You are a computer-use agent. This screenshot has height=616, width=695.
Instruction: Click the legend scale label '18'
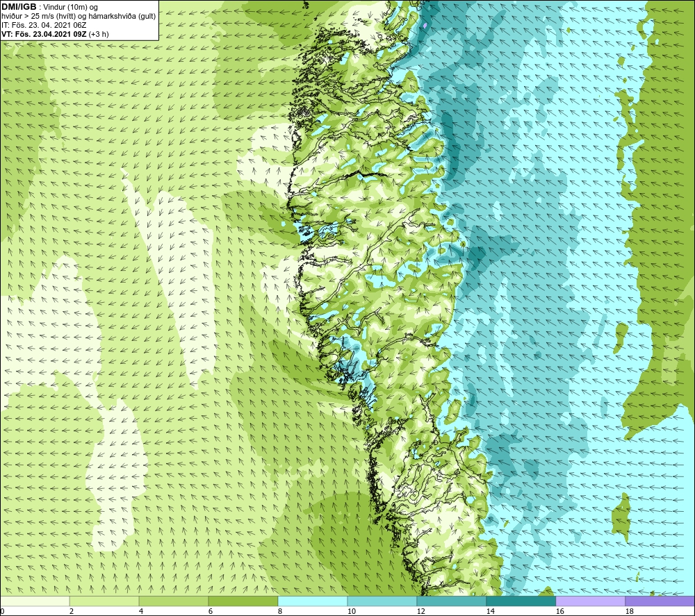[629, 612]
